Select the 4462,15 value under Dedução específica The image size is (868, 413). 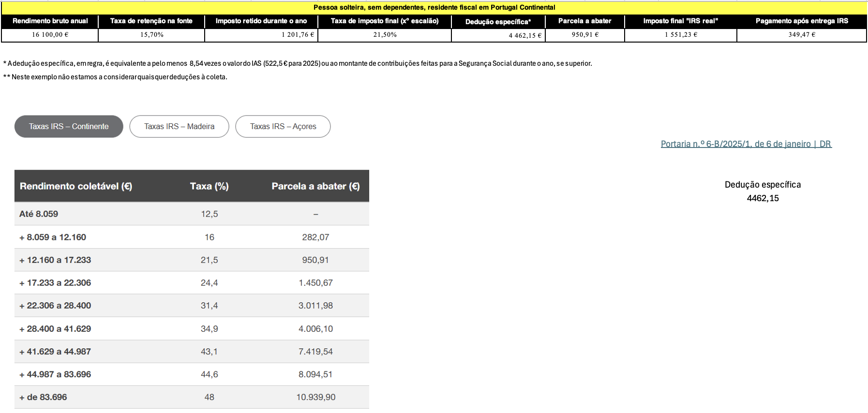tap(763, 198)
